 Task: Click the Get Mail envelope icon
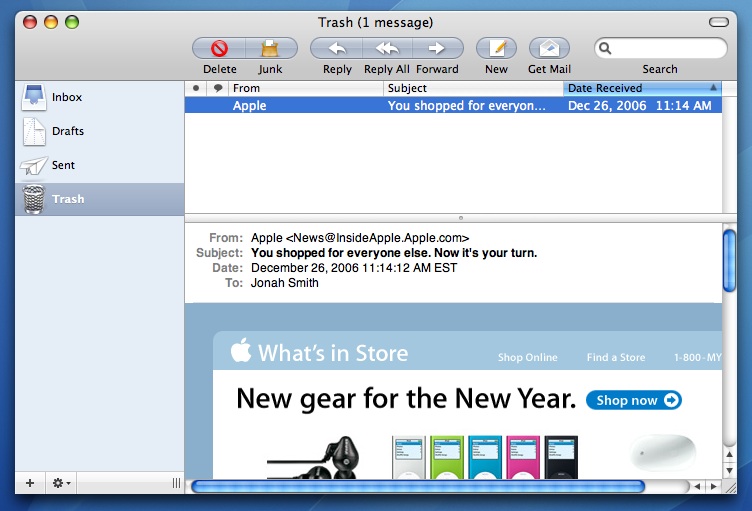pos(549,48)
